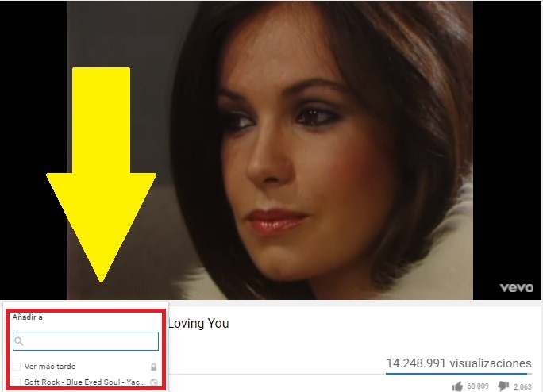Check the Soft Rock playlist checkbox
The width and height of the screenshot is (543, 392).
(x=17, y=382)
